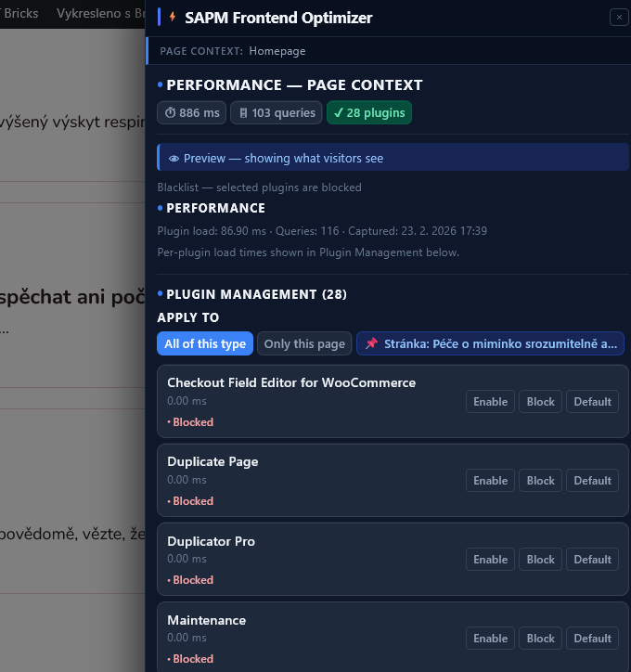The height and width of the screenshot is (672, 631).
Task: Click the Bricks item in the admin bar
Action: [x=20, y=13]
